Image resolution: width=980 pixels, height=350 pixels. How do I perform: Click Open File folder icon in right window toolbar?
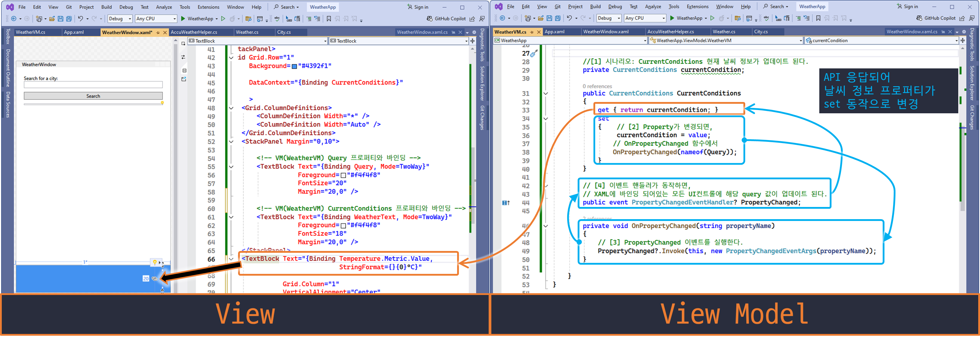tap(541, 18)
